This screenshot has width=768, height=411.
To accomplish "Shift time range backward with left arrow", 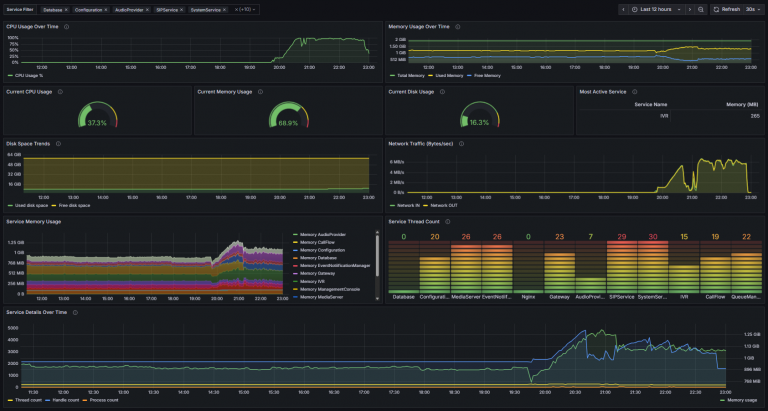I will [x=623, y=9].
